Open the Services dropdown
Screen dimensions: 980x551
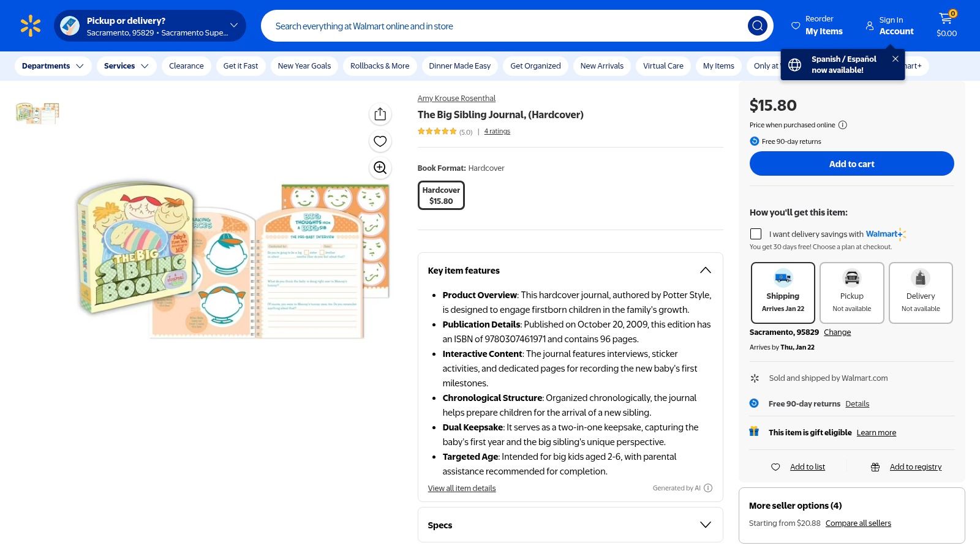[x=126, y=66]
